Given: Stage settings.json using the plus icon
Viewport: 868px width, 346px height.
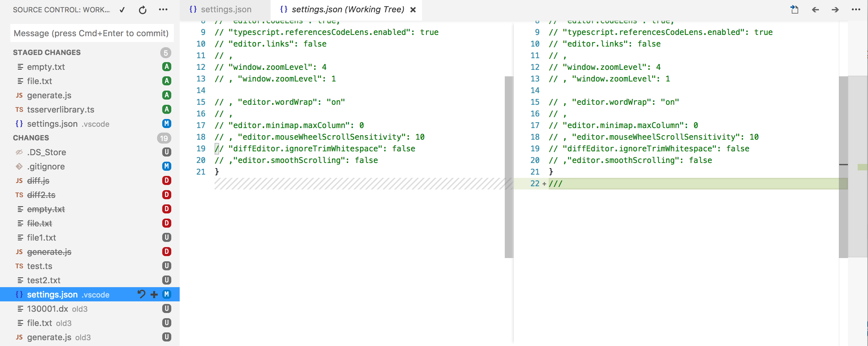Looking at the screenshot, I should 153,294.
